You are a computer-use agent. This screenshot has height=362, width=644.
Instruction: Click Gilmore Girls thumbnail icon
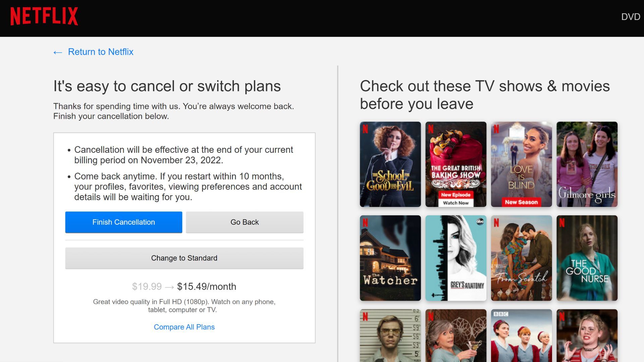(587, 164)
